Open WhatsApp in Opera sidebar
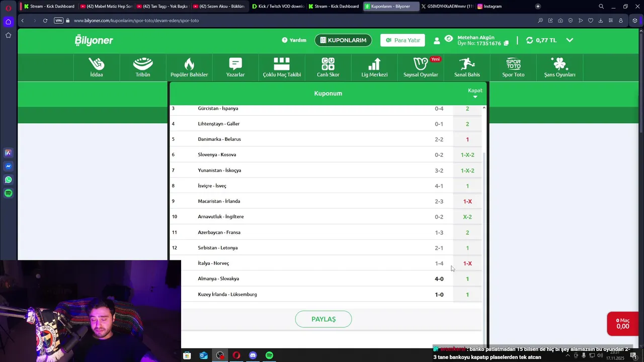The height and width of the screenshot is (362, 644). click(8, 179)
